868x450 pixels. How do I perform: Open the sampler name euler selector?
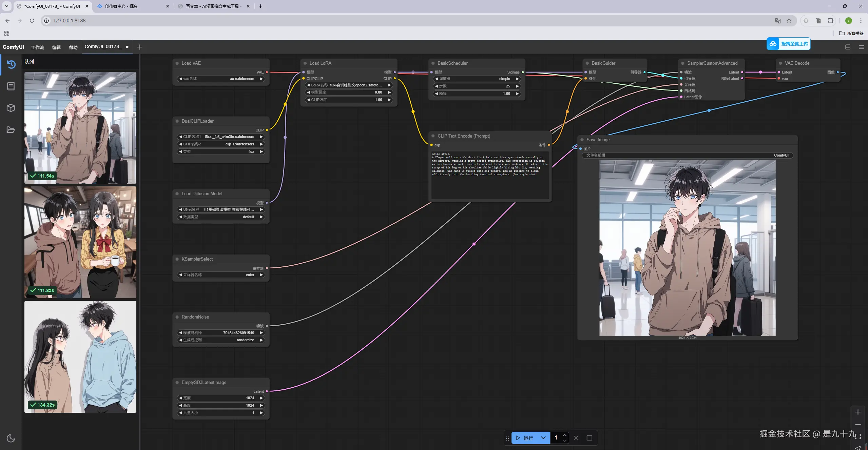coord(221,275)
